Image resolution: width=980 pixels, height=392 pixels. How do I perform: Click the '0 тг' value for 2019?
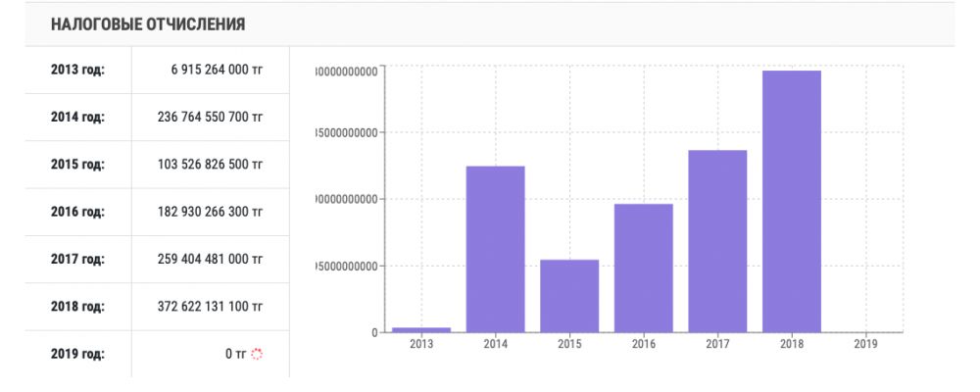tap(234, 354)
